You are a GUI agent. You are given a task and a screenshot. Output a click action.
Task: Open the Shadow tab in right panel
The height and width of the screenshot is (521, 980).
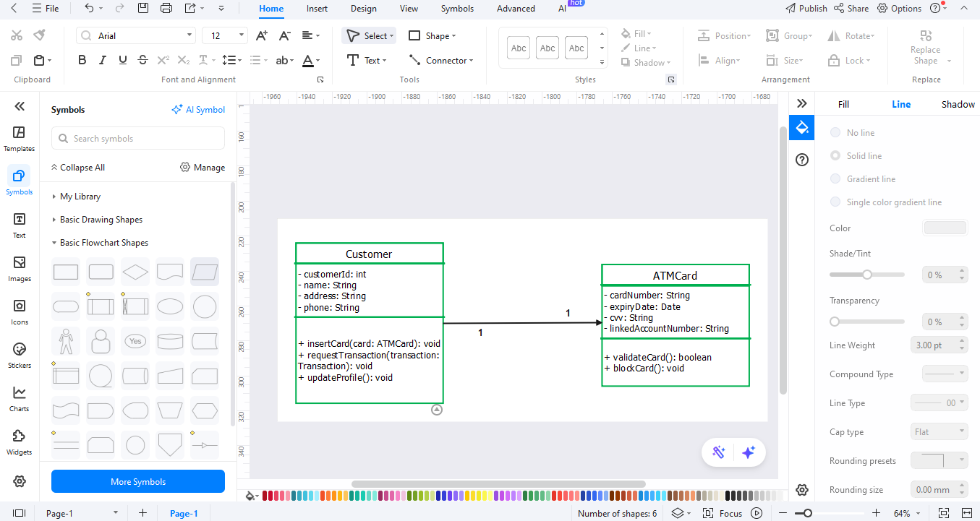pos(958,105)
